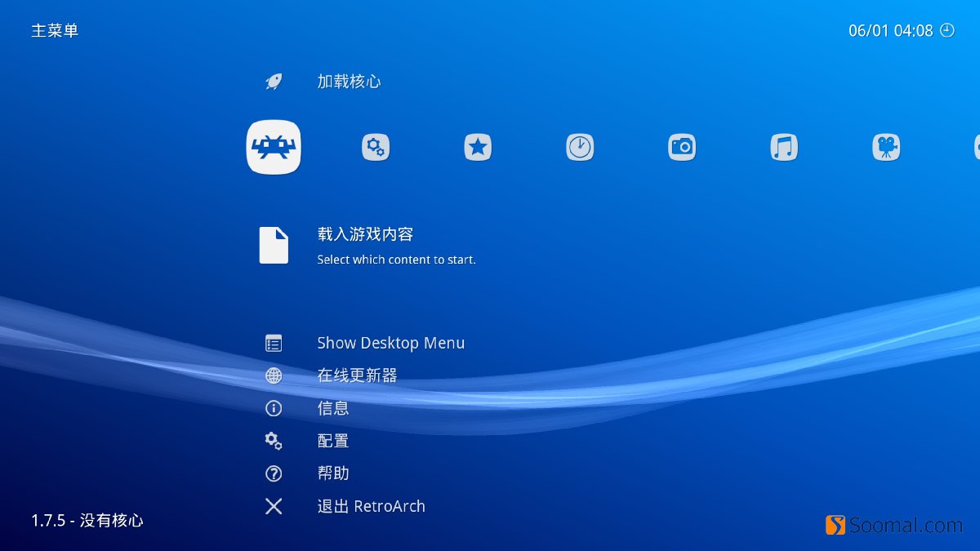980x551 pixels.
Task: Select the Load Core rocket icon
Action: coord(274,81)
